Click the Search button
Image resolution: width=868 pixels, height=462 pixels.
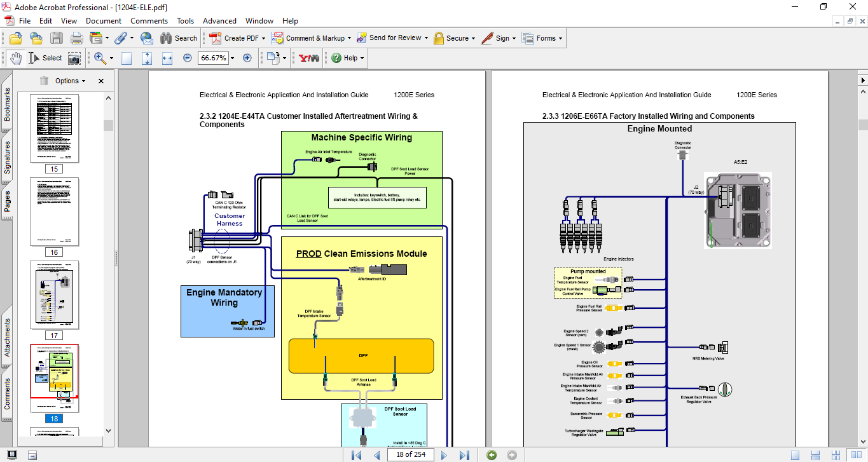tap(179, 38)
